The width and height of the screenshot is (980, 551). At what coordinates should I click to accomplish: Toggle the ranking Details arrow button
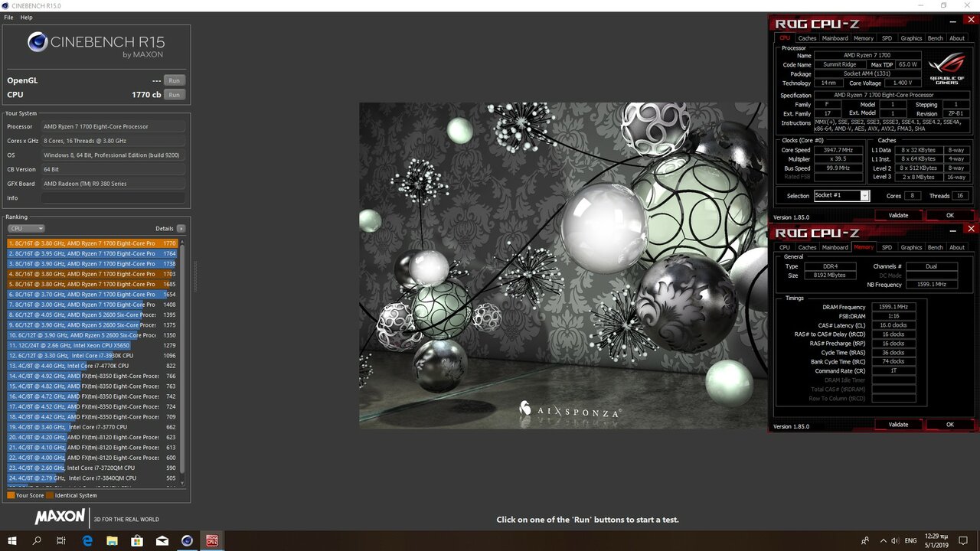click(181, 228)
